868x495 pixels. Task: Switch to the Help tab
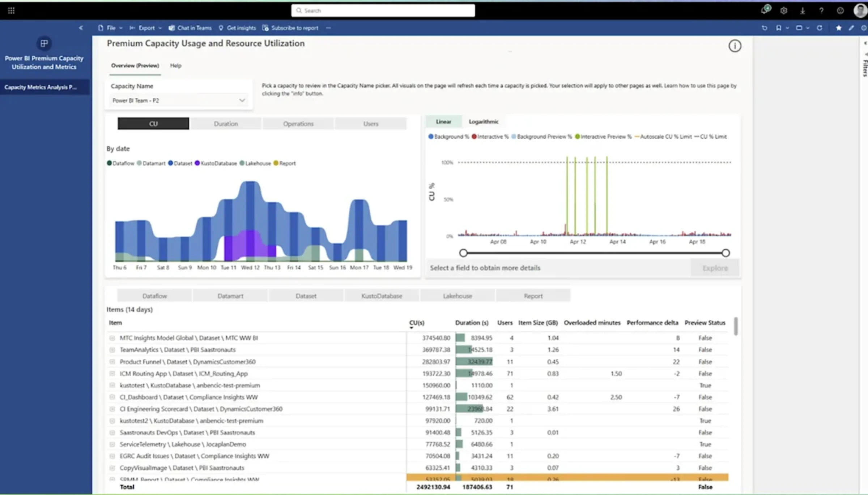(x=176, y=65)
